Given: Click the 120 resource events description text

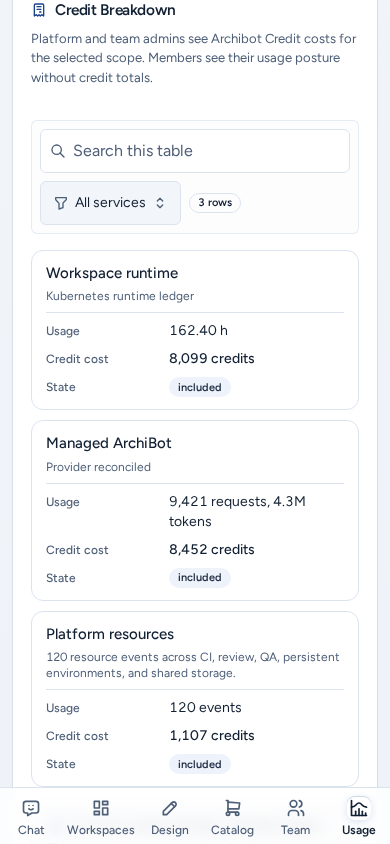Looking at the screenshot, I should point(193,665).
